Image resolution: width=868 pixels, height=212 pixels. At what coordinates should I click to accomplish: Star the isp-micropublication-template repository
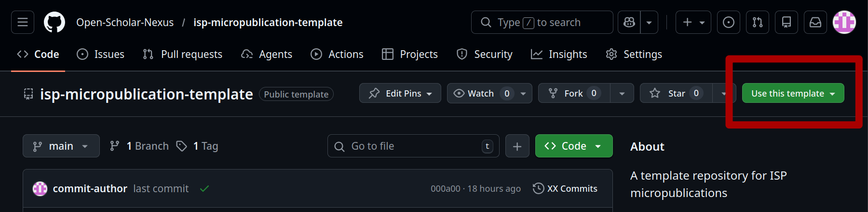(x=676, y=93)
